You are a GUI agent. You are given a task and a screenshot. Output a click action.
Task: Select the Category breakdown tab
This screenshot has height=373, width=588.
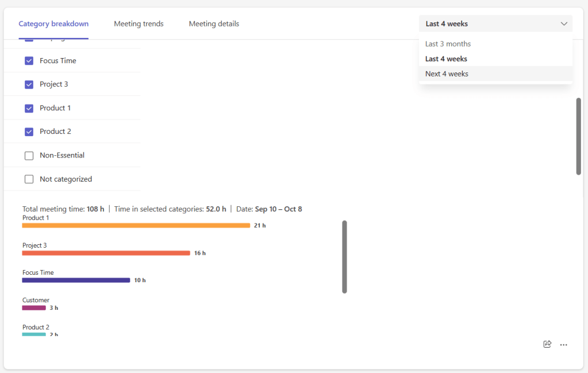(x=53, y=24)
